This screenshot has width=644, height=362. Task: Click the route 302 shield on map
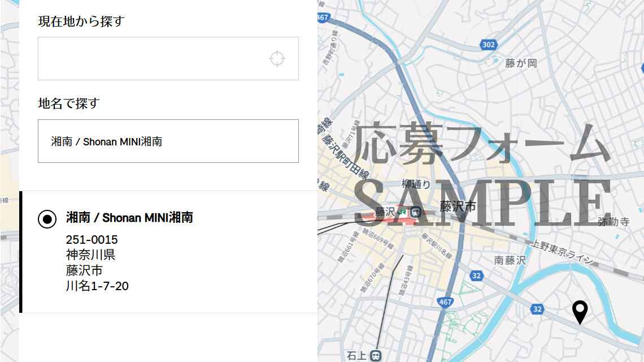pyautogui.click(x=488, y=45)
